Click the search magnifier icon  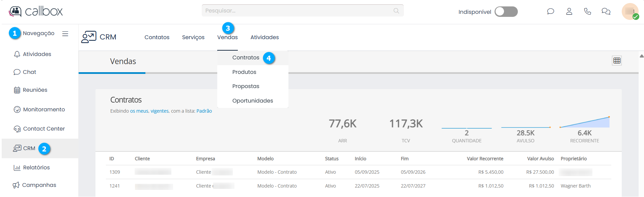(396, 11)
